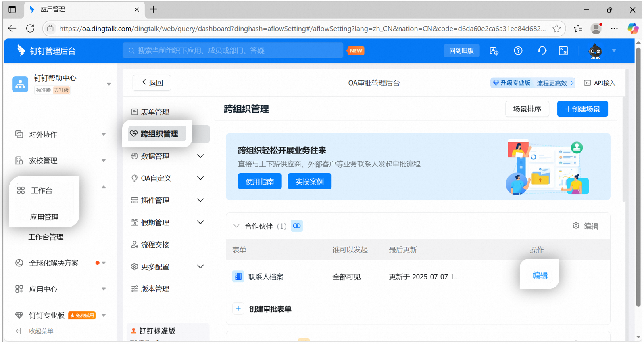Expand the 家校管理 menu
The height and width of the screenshot is (344, 644).
click(x=104, y=161)
